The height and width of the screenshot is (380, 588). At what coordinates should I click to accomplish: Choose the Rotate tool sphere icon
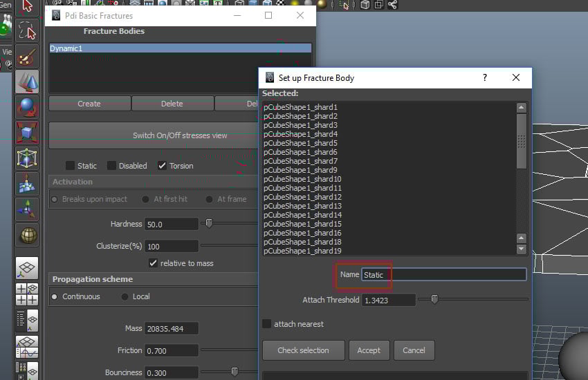[27, 107]
